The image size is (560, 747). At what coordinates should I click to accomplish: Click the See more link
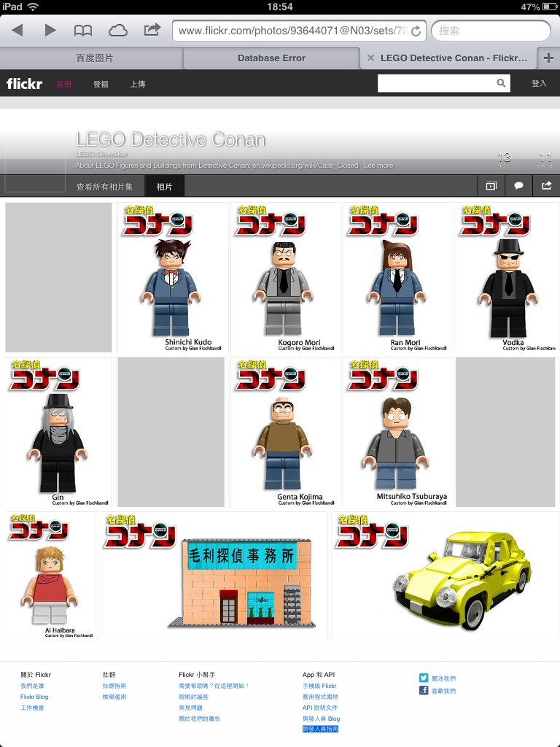click(378, 166)
